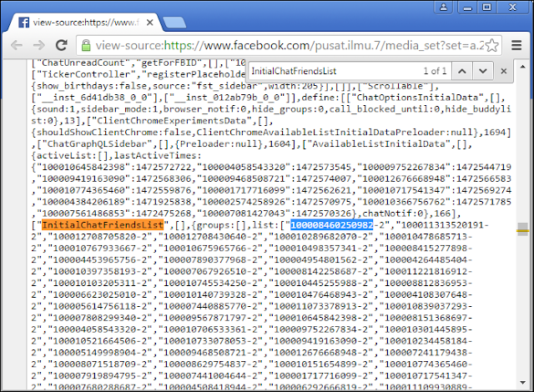Close the find bar
This screenshot has height=392, width=534.
click(504, 71)
